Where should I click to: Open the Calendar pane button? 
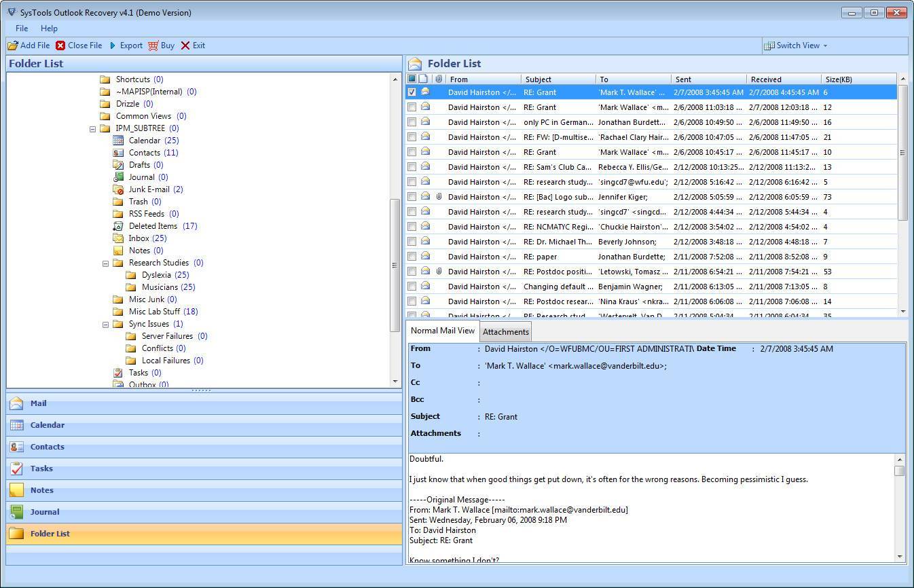(x=204, y=425)
